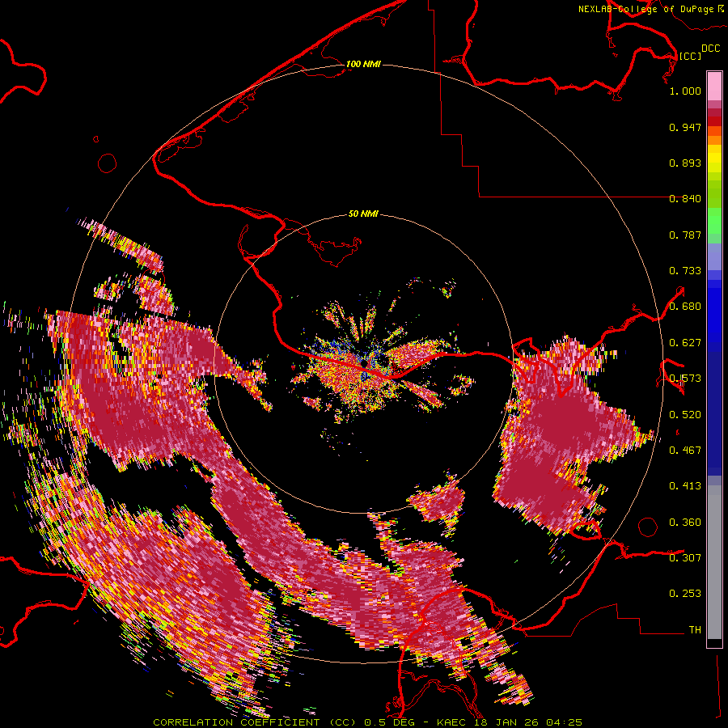Click the 0.307 color scale value
728x728 pixels.
click(685, 558)
